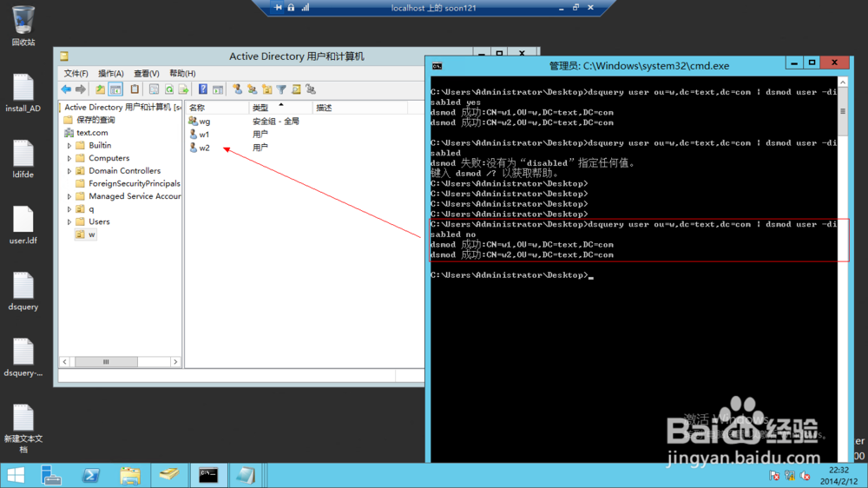Create a new group with the toolbar icon
The height and width of the screenshot is (488, 868).
coord(253,89)
